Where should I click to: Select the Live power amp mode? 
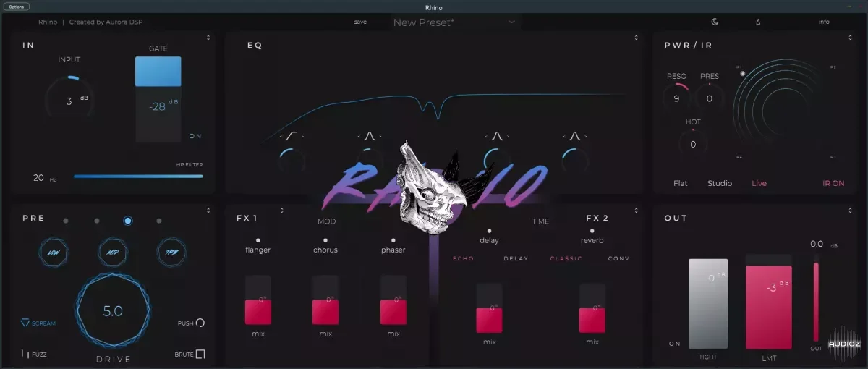(x=759, y=183)
